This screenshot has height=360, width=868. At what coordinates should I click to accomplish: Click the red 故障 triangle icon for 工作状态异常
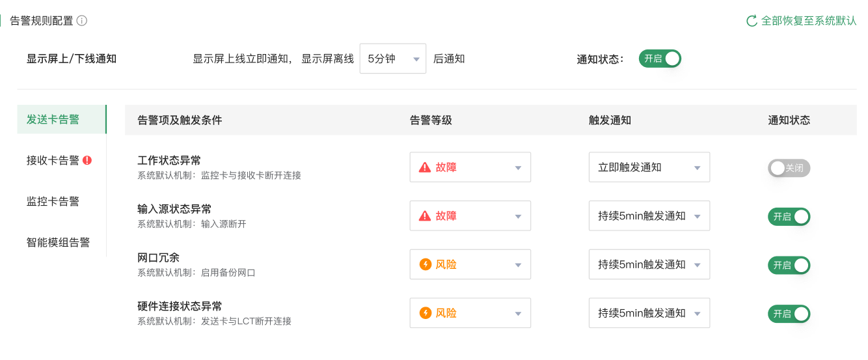click(425, 167)
